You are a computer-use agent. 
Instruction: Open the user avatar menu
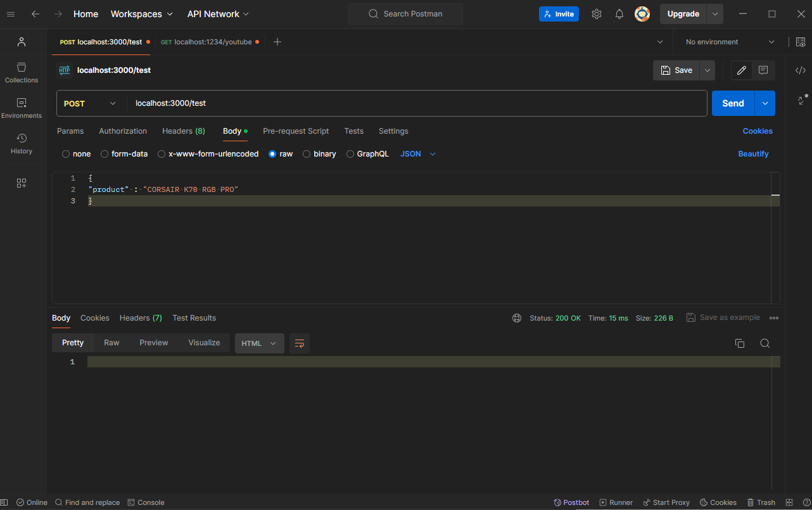[x=642, y=14]
